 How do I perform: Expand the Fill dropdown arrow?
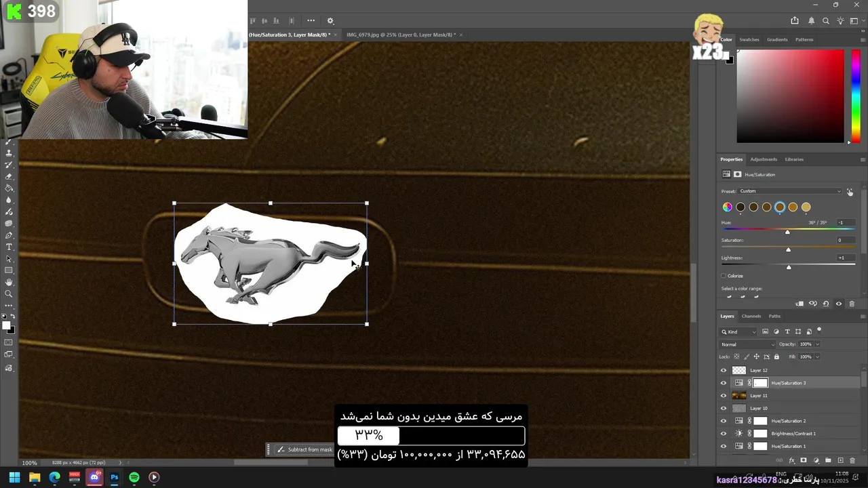[x=818, y=357]
